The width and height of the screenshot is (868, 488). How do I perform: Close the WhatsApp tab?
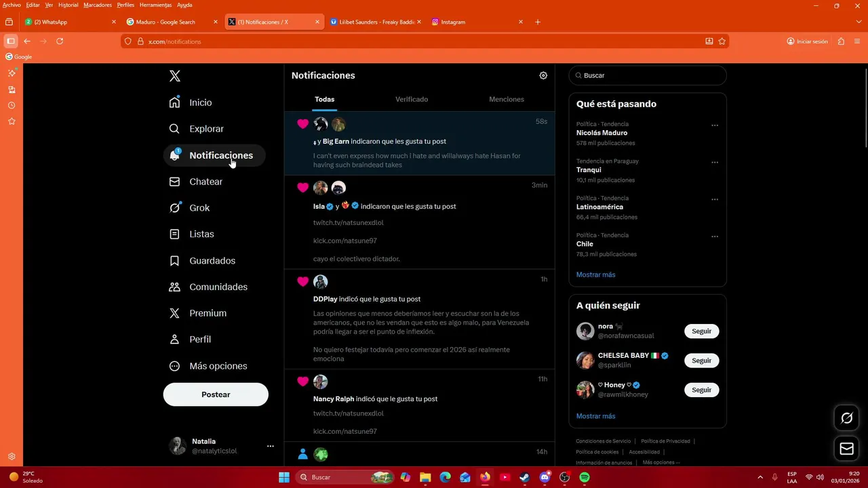[114, 22]
